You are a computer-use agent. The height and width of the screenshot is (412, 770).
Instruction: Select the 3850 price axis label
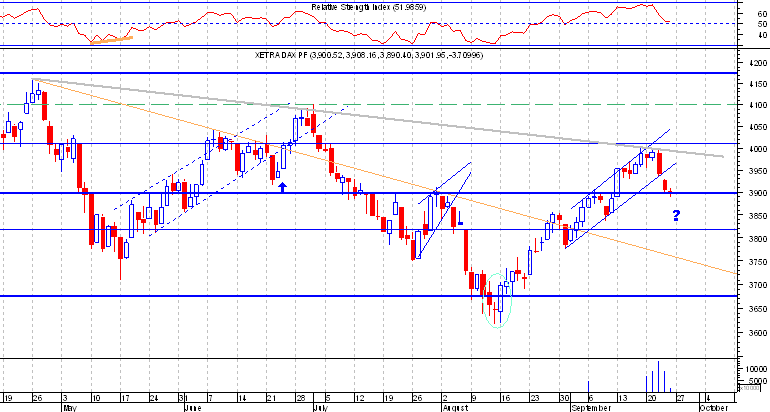[x=759, y=216]
